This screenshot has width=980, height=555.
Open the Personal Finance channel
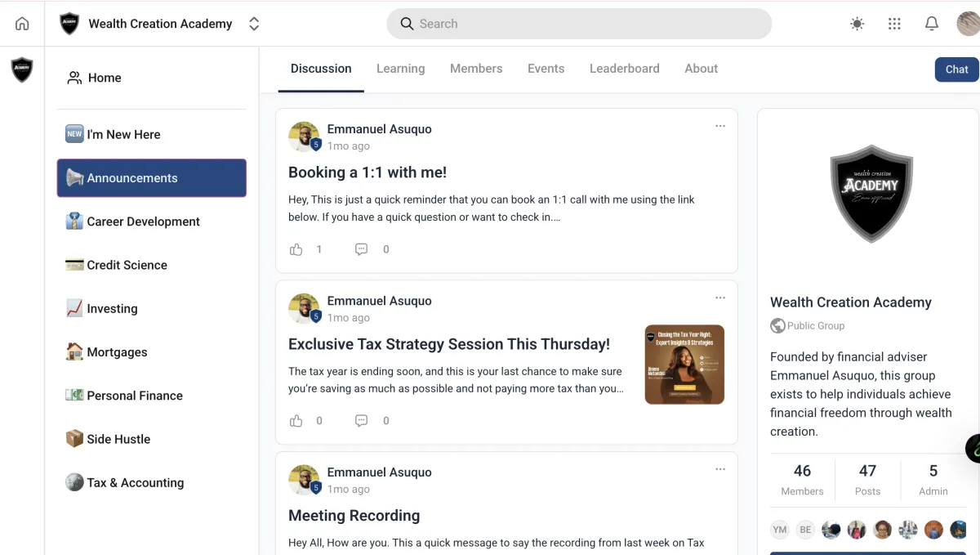click(x=151, y=396)
